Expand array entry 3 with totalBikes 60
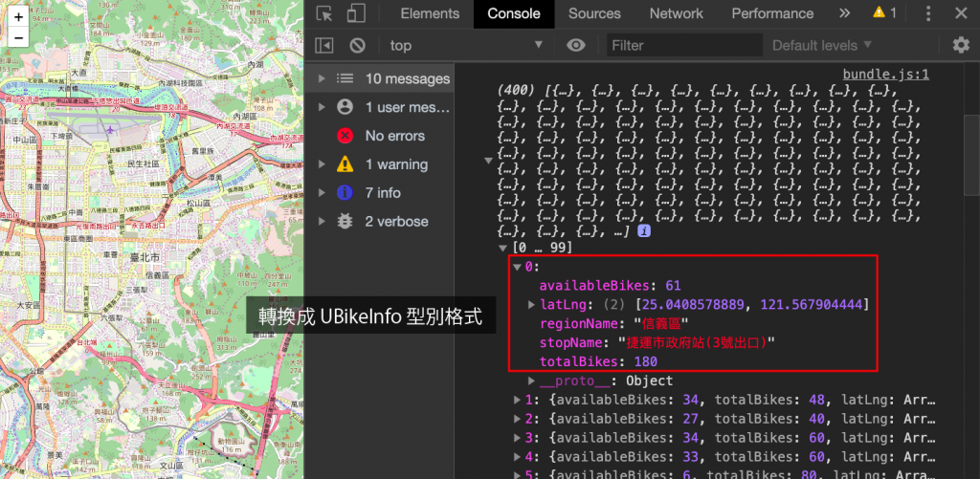 518,437
